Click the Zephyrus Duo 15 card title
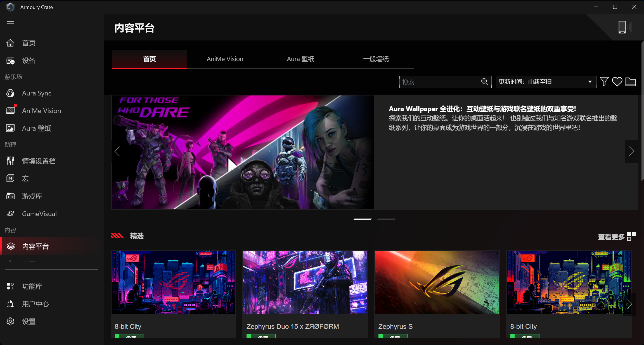Viewport: 644px width, 345px height. point(293,327)
